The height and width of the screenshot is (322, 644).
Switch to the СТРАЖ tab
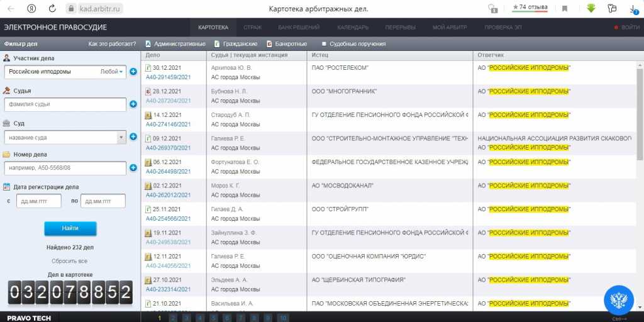[x=252, y=28]
